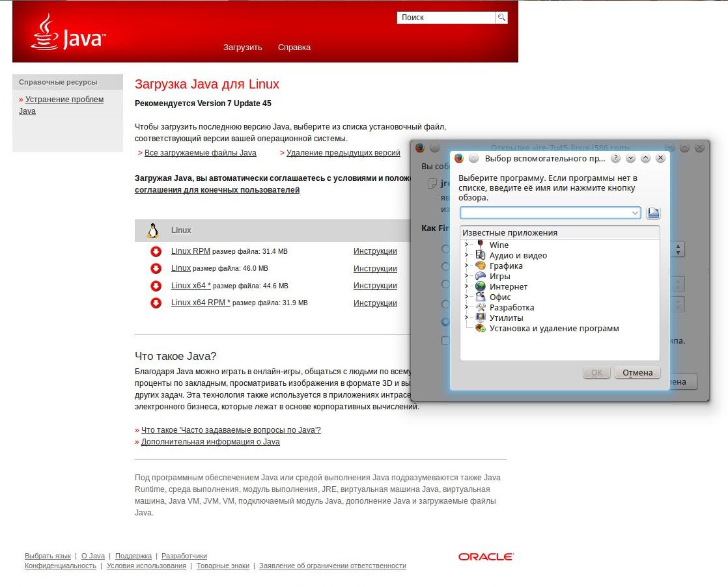Screen dimensions: 728x587
Task: Open Все загружаемые файлы Java link
Action: pos(200,153)
